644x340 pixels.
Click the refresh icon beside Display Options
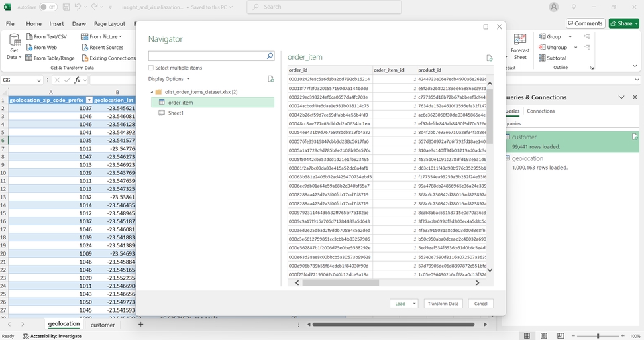pyautogui.click(x=271, y=79)
